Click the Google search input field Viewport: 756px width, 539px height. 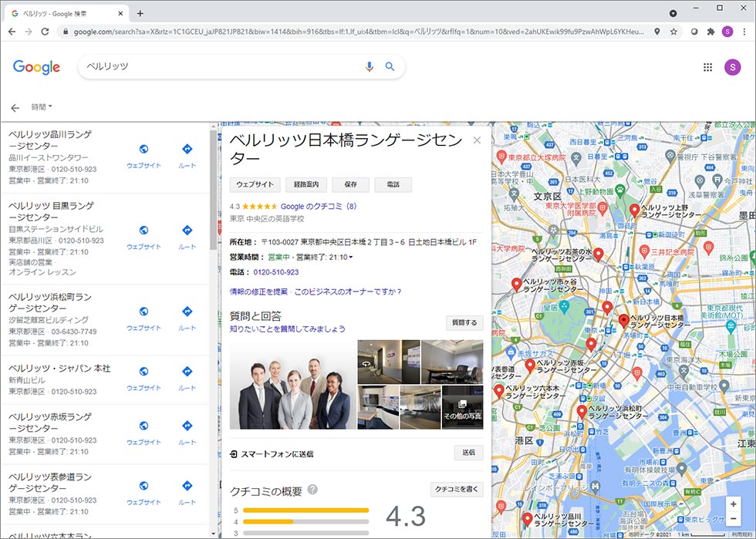coord(222,66)
